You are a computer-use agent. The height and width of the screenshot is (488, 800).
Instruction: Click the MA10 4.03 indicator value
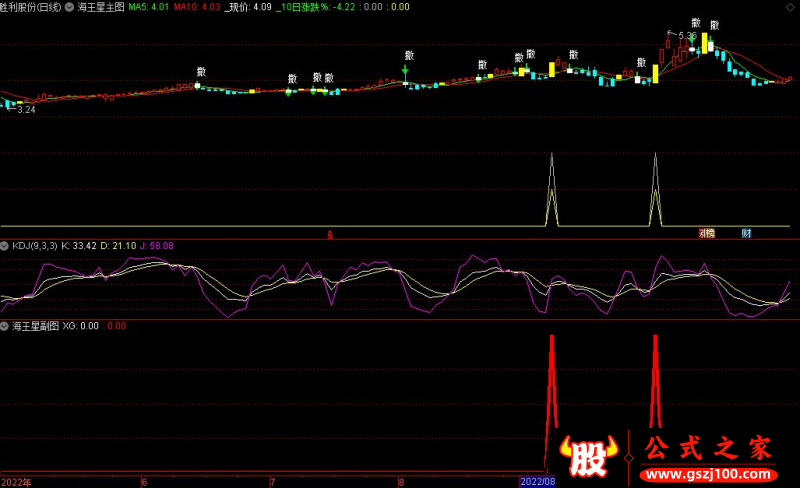click(x=195, y=7)
